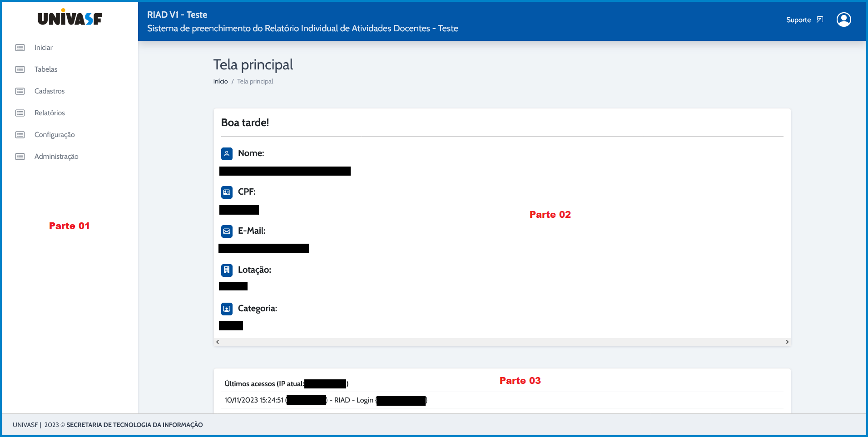Open the Tabelas menu item
The width and height of the screenshot is (868, 437).
click(x=46, y=69)
